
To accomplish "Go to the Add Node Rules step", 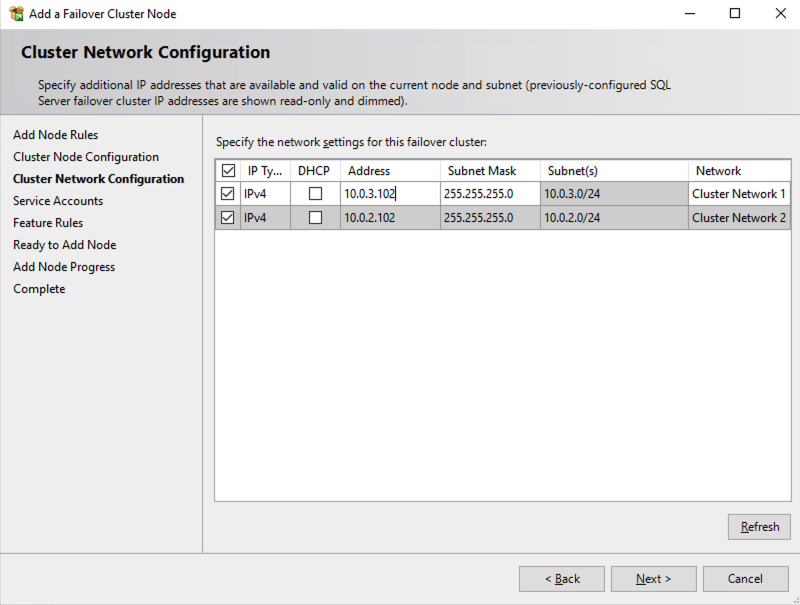I will [56, 135].
